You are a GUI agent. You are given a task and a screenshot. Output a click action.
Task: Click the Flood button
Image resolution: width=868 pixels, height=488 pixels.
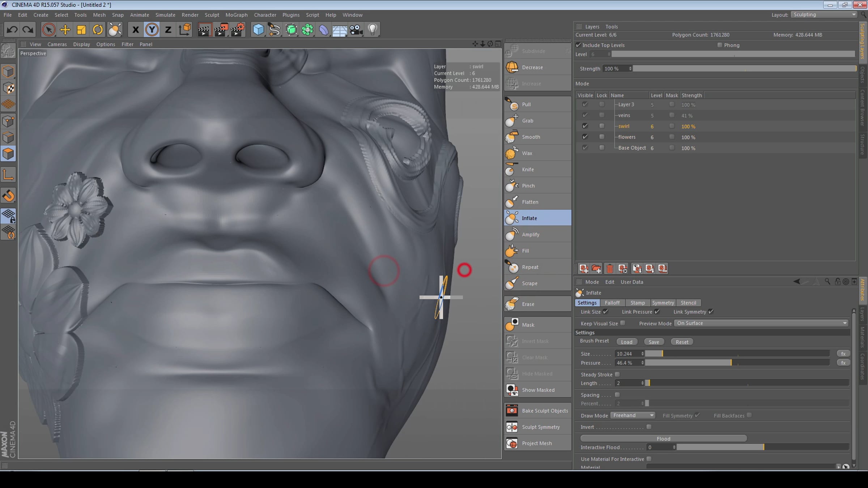pyautogui.click(x=664, y=438)
